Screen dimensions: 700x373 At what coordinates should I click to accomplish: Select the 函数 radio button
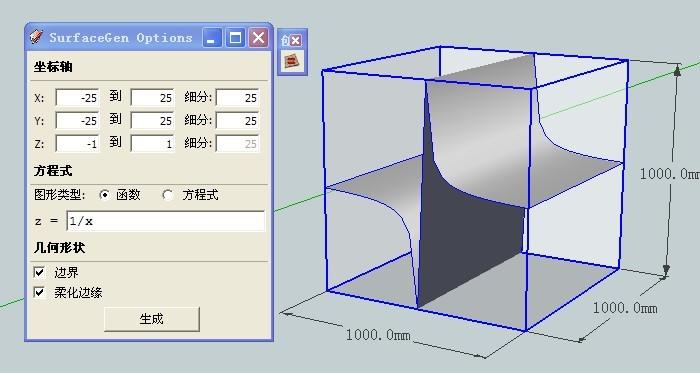[104, 195]
